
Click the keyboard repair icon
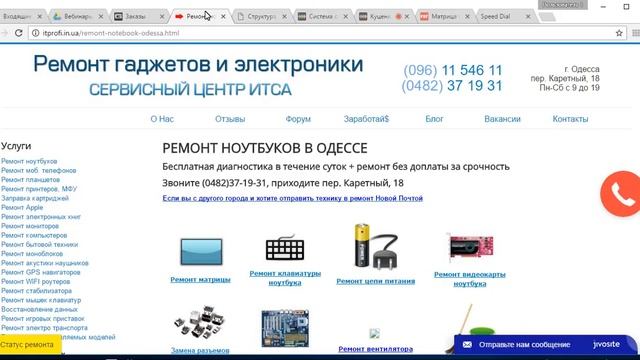click(285, 247)
